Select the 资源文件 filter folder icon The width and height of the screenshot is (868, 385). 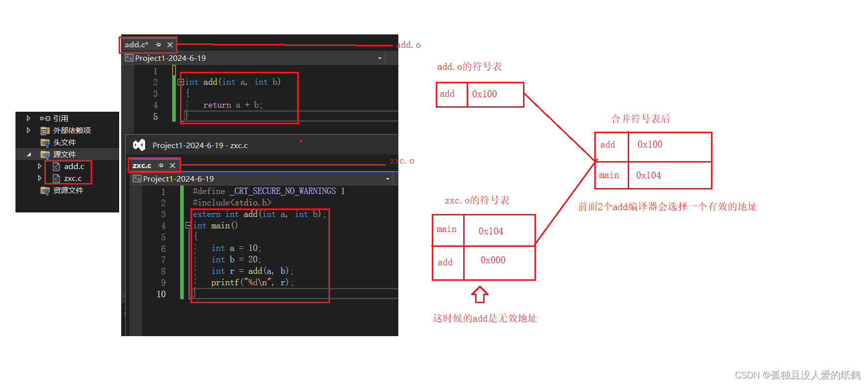pyautogui.click(x=45, y=190)
